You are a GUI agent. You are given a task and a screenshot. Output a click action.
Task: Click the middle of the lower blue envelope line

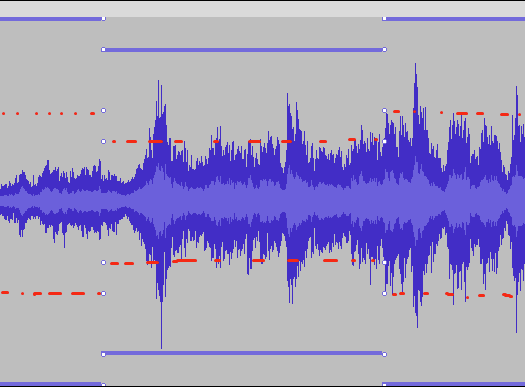244,353
